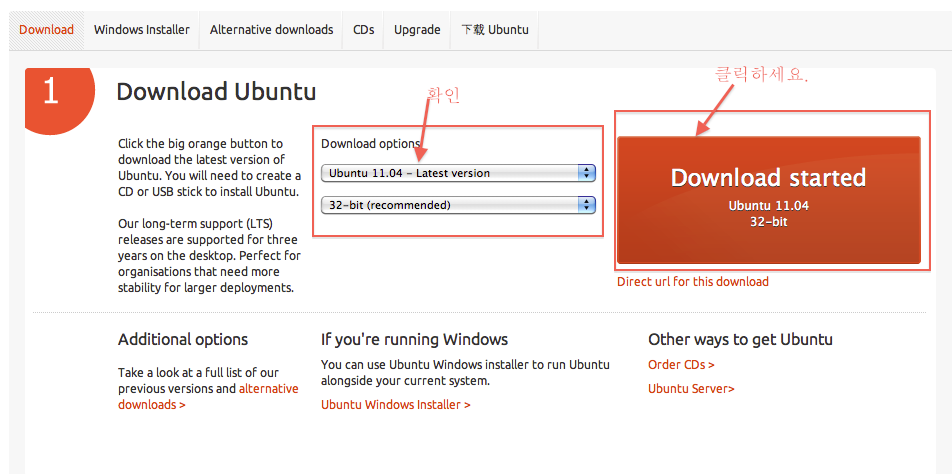Viewport: 952px width, 474px height.
Task: Open Alternative downloads tab
Action: pyautogui.click(x=271, y=29)
